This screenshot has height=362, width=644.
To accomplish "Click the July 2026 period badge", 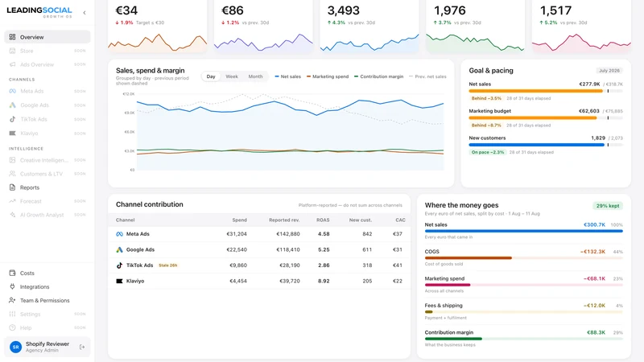I will (x=609, y=71).
